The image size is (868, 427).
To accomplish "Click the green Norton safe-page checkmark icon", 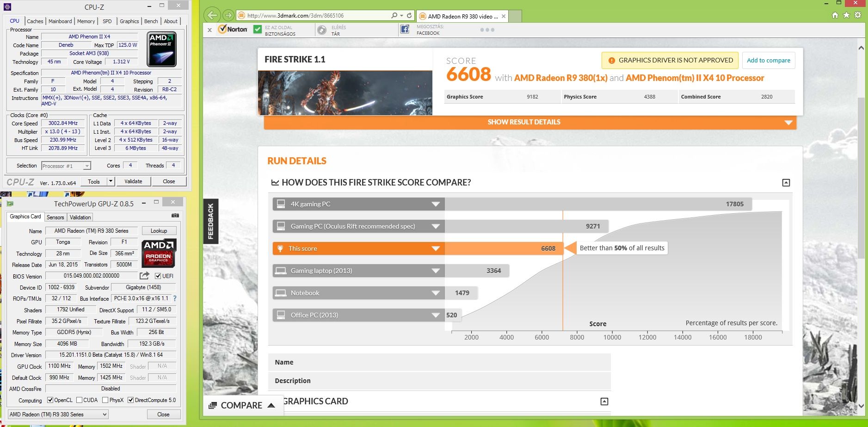I will pyautogui.click(x=258, y=29).
